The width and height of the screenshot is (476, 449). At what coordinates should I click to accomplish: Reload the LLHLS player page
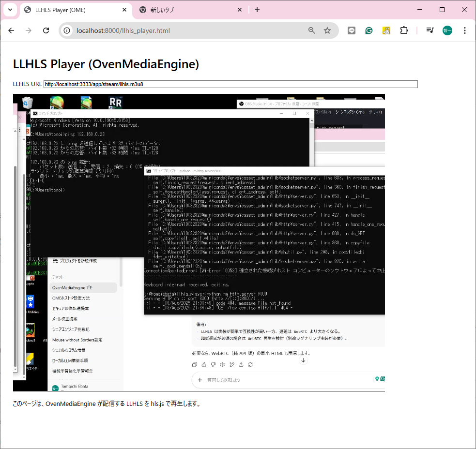point(46,30)
